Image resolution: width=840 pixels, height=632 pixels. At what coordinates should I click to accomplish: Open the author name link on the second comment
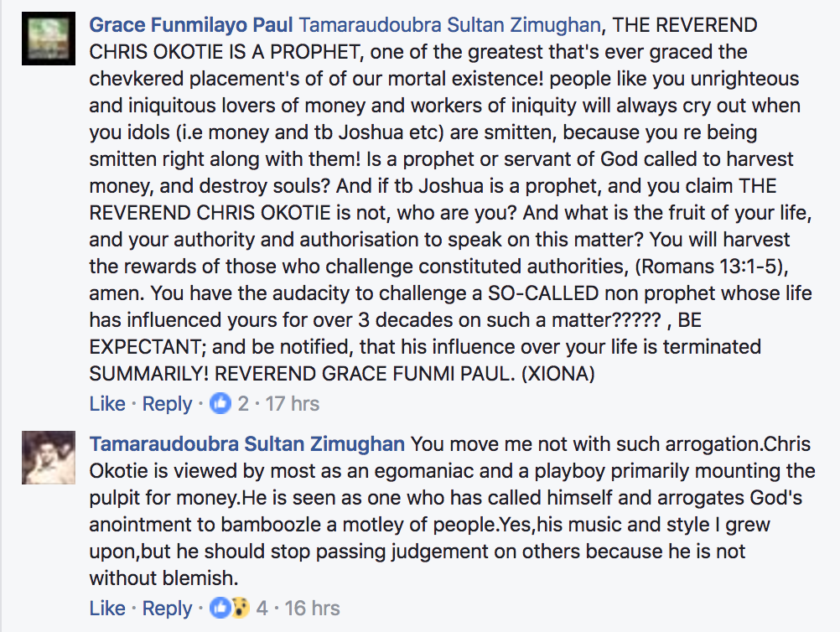(x=247, y=443)
